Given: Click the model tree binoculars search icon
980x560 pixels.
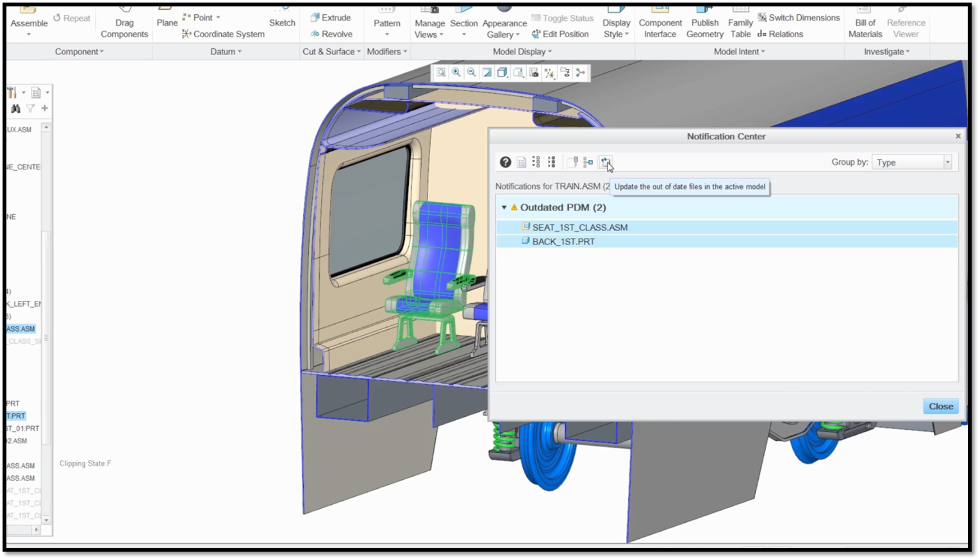Looking at the screenshot, I should click(15, 108).
